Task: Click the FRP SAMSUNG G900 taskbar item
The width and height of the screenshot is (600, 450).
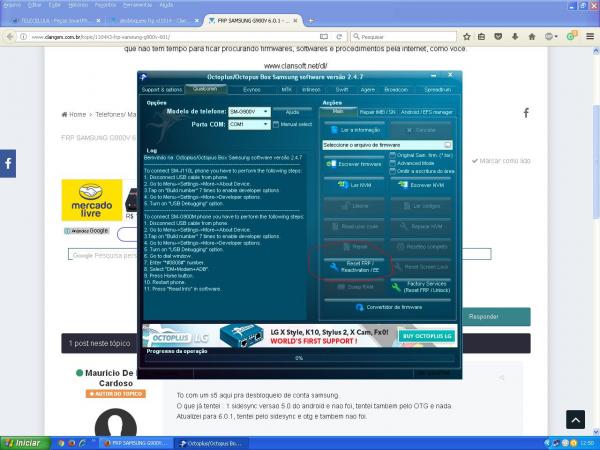Action: (136, 443)
